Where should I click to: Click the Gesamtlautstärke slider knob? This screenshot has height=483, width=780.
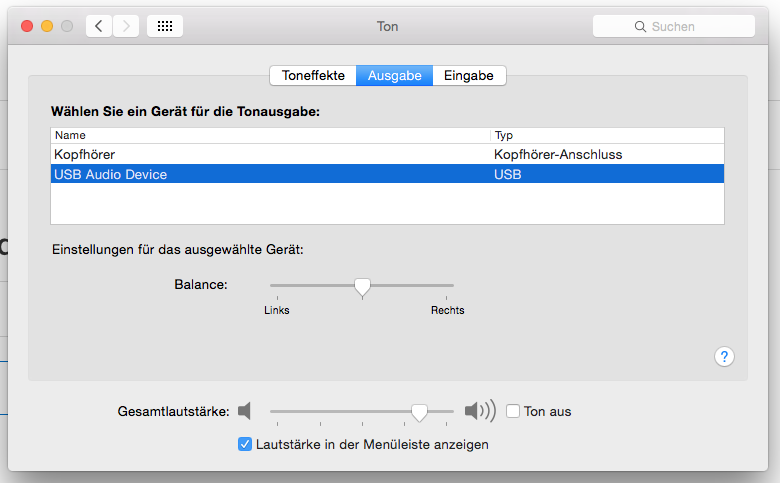420,411
